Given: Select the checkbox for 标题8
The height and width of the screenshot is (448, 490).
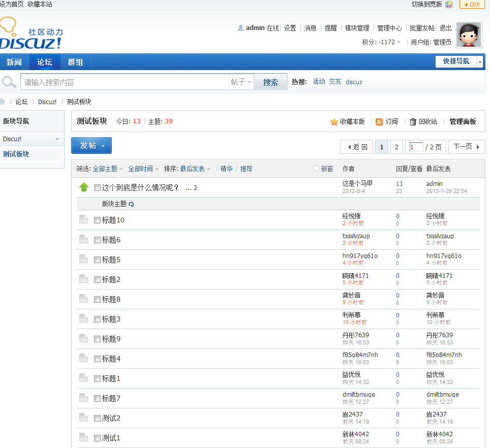Looking at the screenshot, I should pyautogui.click(x=97, y=300).
